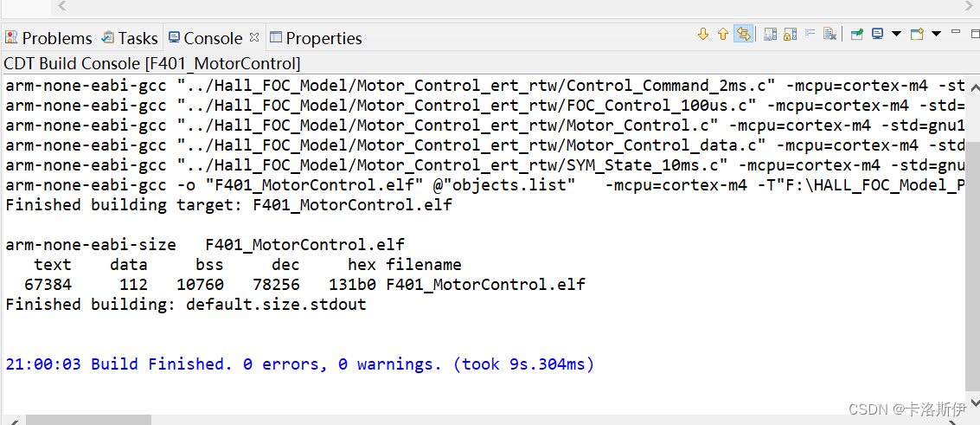
Task: Toggle Scroll Lock in console toolbar
Action: click(790, 35)
